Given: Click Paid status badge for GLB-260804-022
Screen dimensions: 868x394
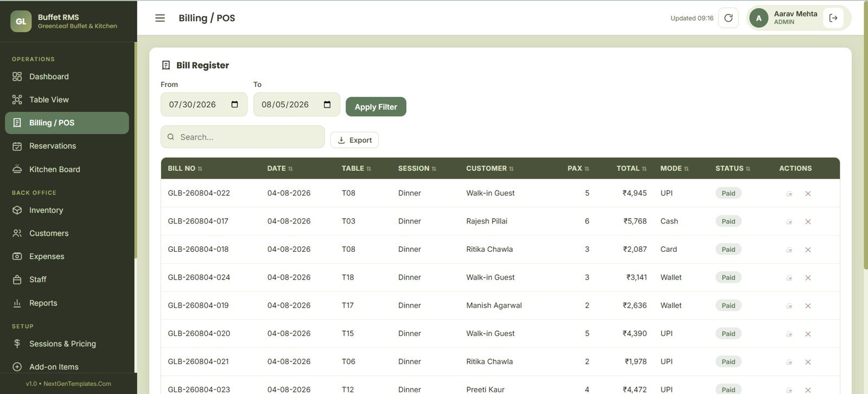Looking at the screenshot, I should pos(729,193).
